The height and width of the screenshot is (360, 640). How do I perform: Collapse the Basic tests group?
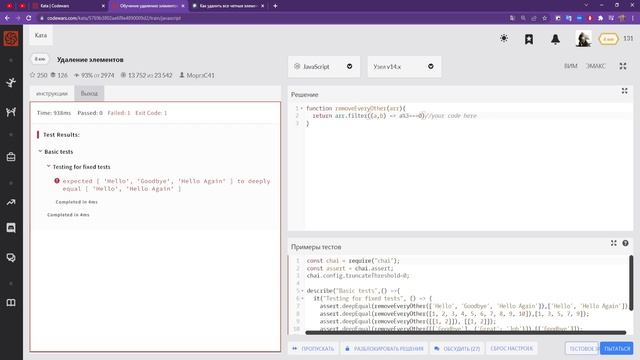coord(40,151)
